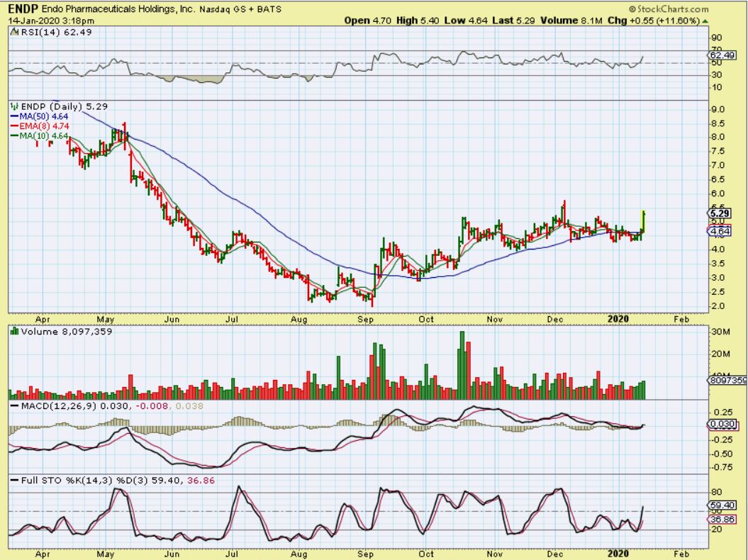The width and height of the screenshot is (748, 560).
Task: Click the Sep label under the price panel
Action: [x=365, y=319]
